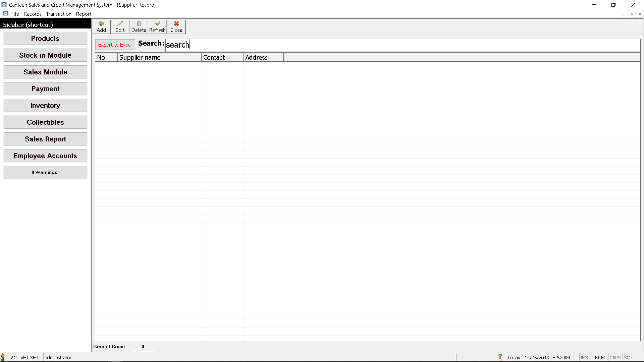The height and width of the screenshot is (362, 644).
Task: Open the Transaction menu
Action: pyautogui.click(x=58, y=14)
